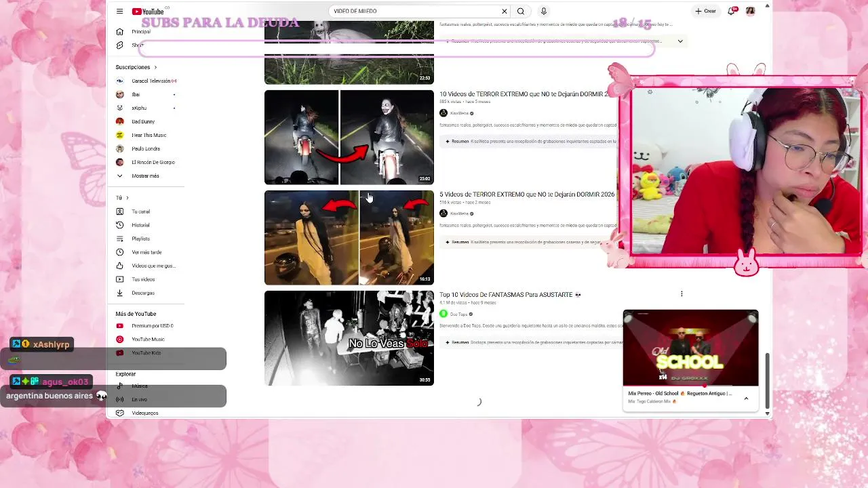
Task: Open the Paulo Londra subscription
Action: coord(146,148)
